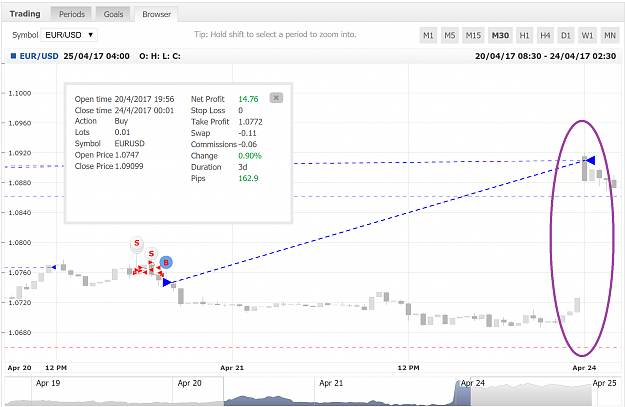Click the Take Profit value 1.0772
This screenshot has width=625, height=407.
(251, 122)
